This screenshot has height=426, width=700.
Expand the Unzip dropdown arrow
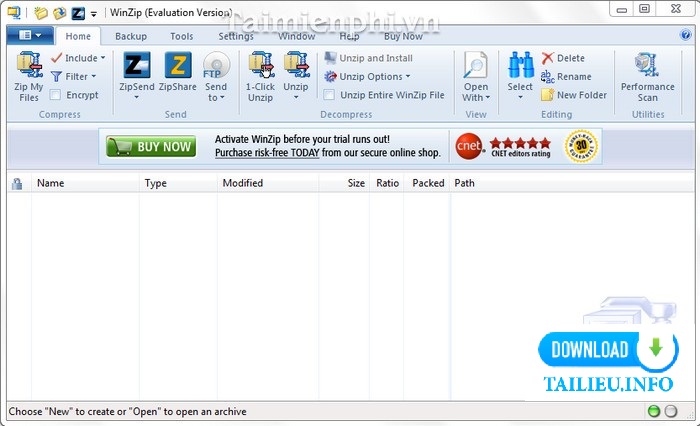[296, 97]
